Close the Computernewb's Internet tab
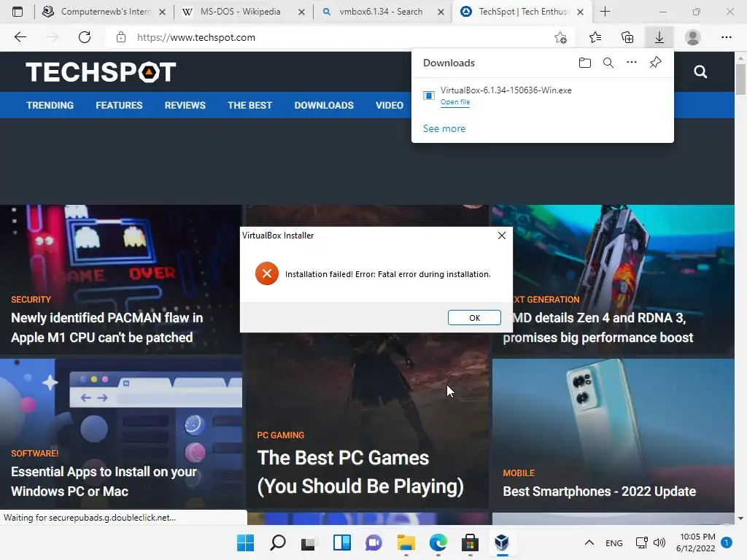This screenshot has width=747, height=560. 163,12
